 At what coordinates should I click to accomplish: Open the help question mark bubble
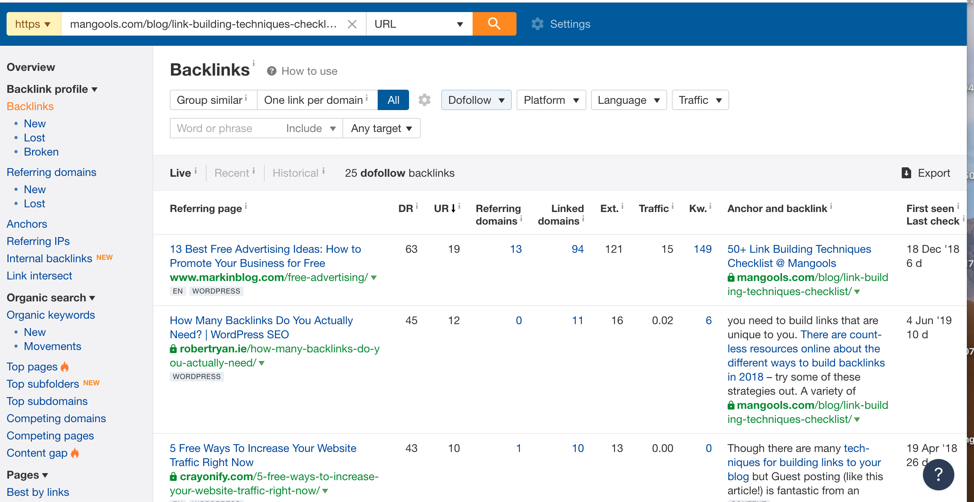tap(939, 475)
